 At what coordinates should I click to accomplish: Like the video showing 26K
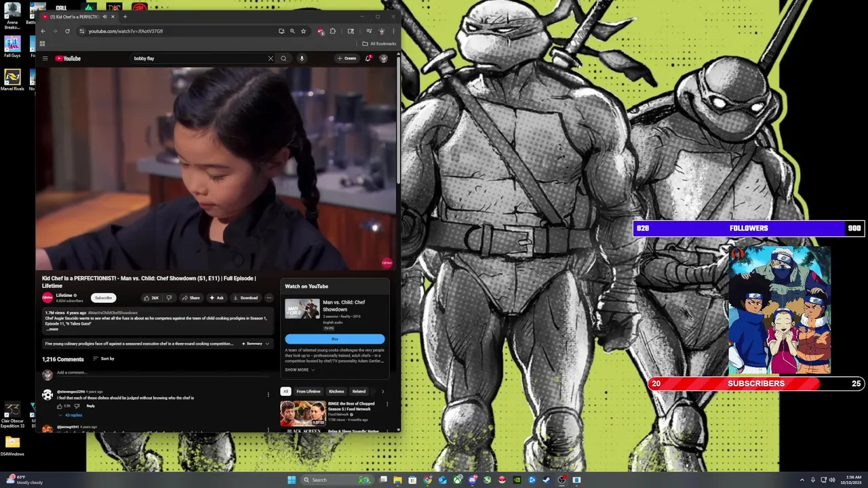pos(151,298)
